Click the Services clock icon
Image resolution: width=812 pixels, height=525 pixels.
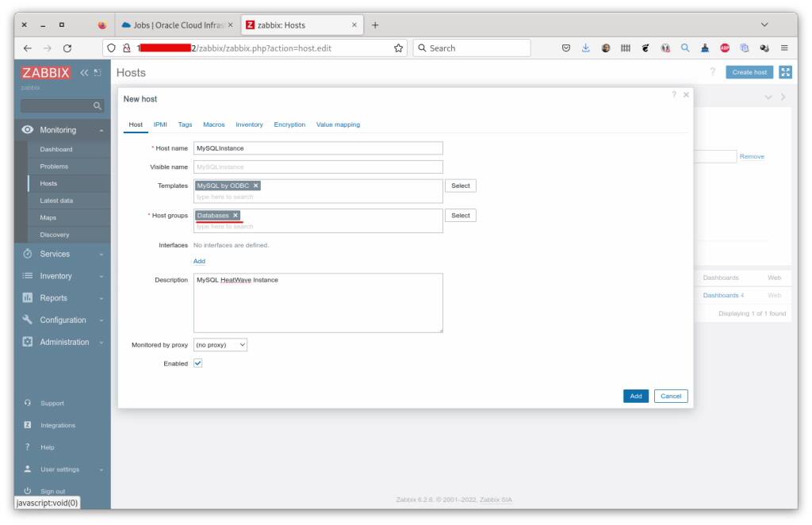pos(28,254)
